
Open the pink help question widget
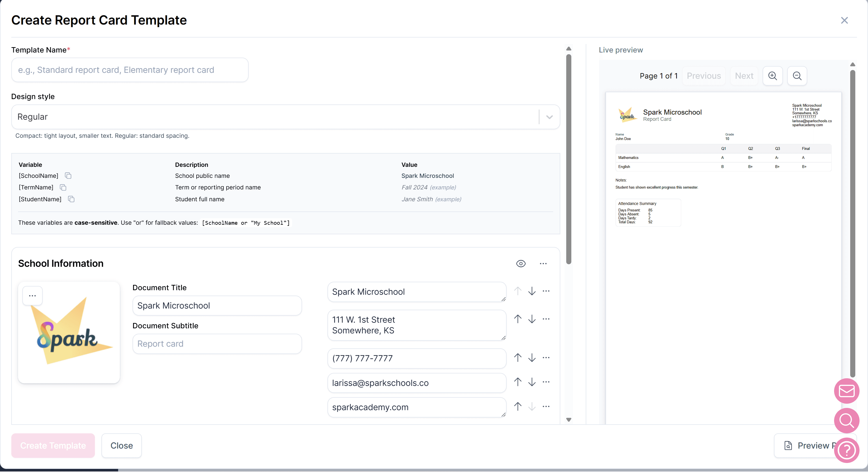tap(847, 450)
